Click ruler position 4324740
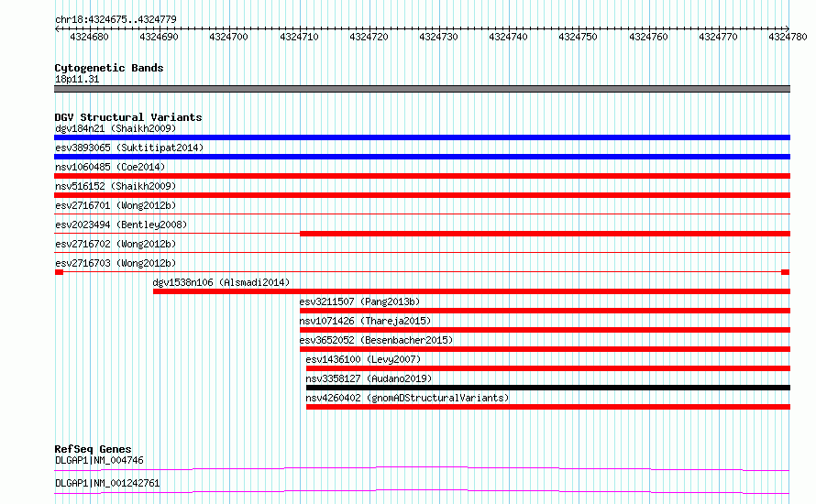The width and height of the screenshot is (816, 504). pyautogui.click(x=509, y=37)
